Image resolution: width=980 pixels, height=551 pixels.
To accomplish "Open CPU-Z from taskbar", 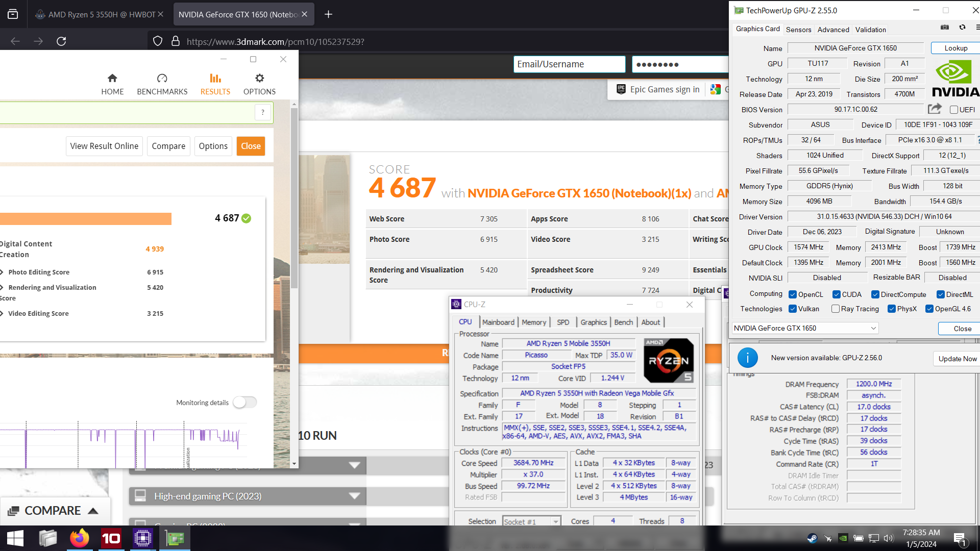I will click(143, 538).
